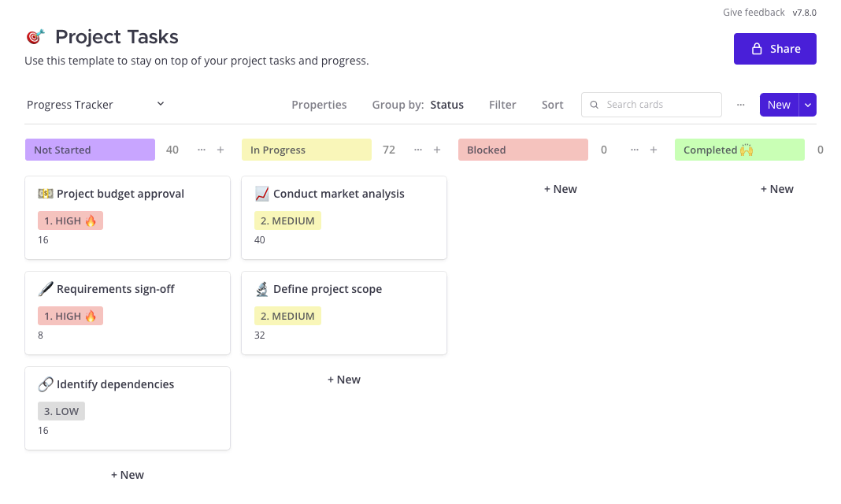
Task: Click MEDIUM tag on Define project scope
Action: point(287,316)
